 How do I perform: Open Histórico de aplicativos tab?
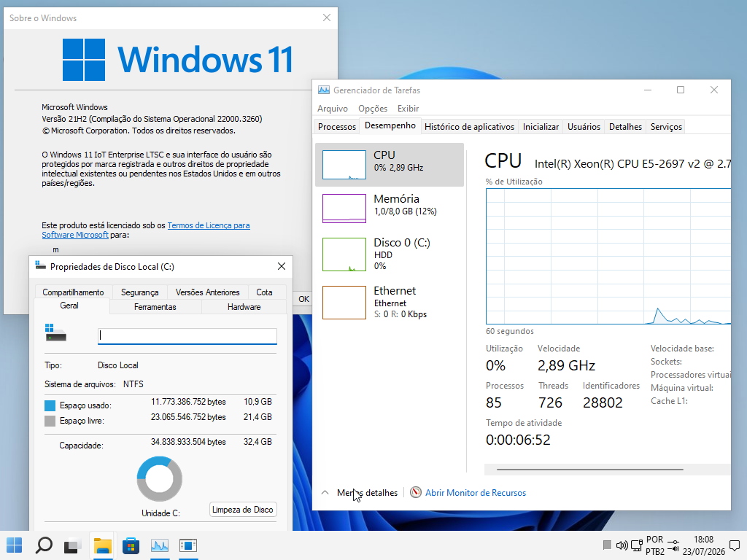(x=469, y=127)
